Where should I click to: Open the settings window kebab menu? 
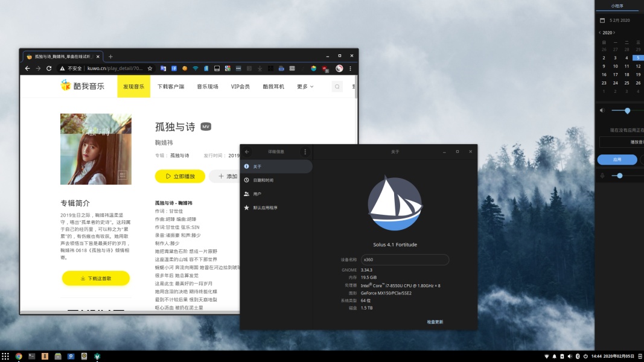[x=305, y=152]
